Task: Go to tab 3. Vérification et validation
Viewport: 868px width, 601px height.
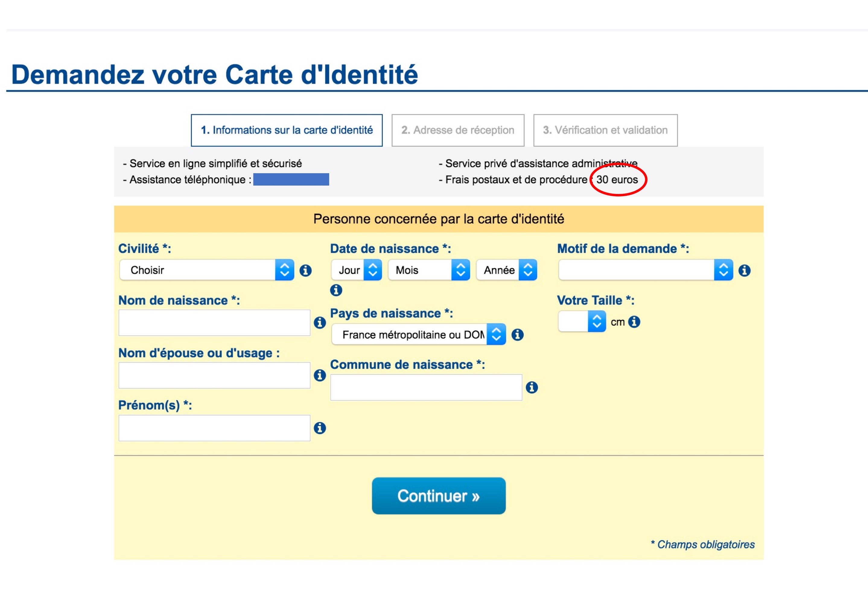Action: pyautogui.click(x=605, y=130)
